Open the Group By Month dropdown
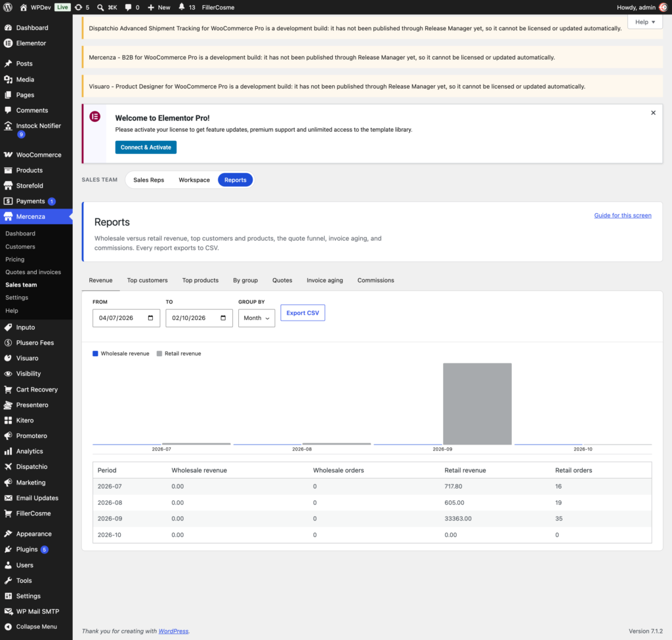The width and height of the screenshot is (672, 640). (257, 318)
